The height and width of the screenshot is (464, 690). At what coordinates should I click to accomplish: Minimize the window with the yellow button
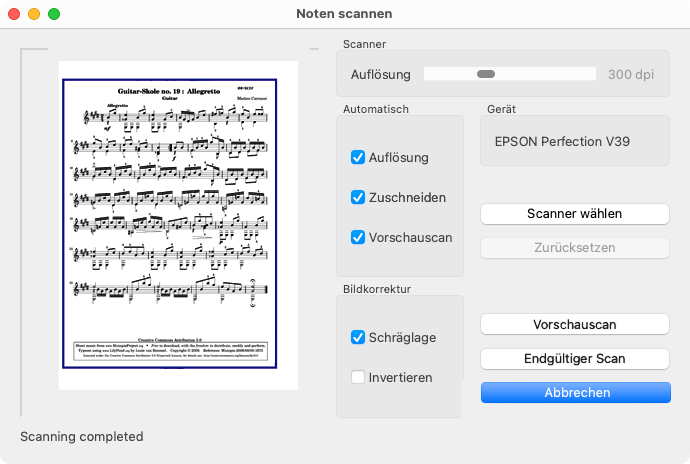(34, 14)
